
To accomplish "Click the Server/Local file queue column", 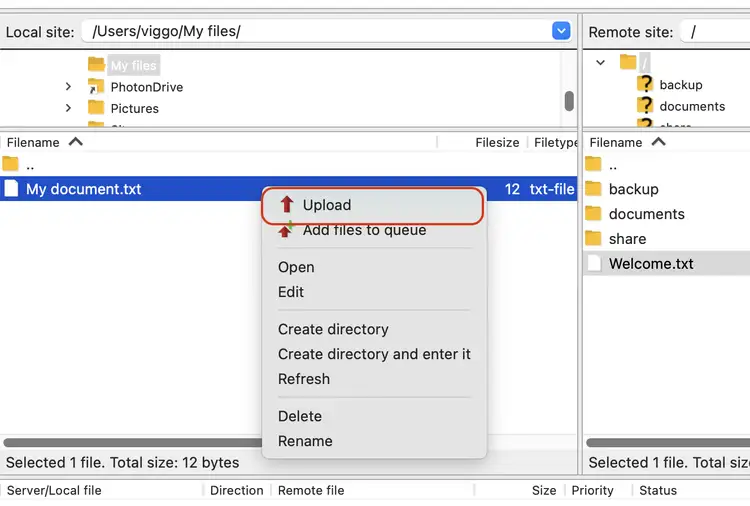I will coord(101,491).
